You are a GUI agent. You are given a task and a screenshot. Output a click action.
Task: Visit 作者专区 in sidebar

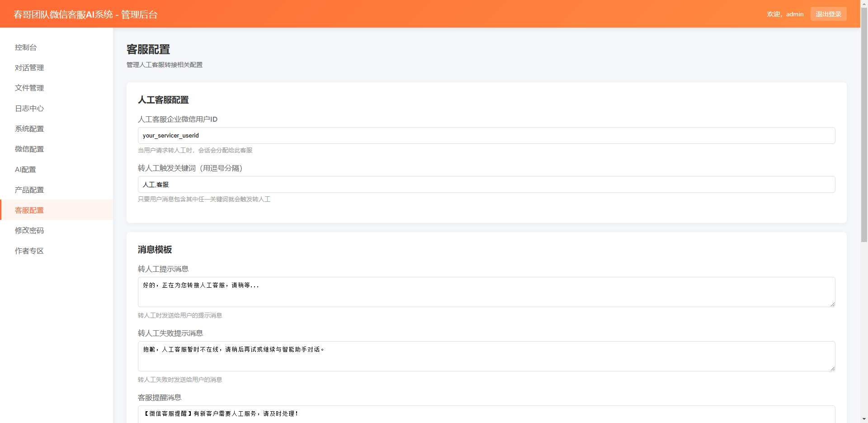coord(29,251)
